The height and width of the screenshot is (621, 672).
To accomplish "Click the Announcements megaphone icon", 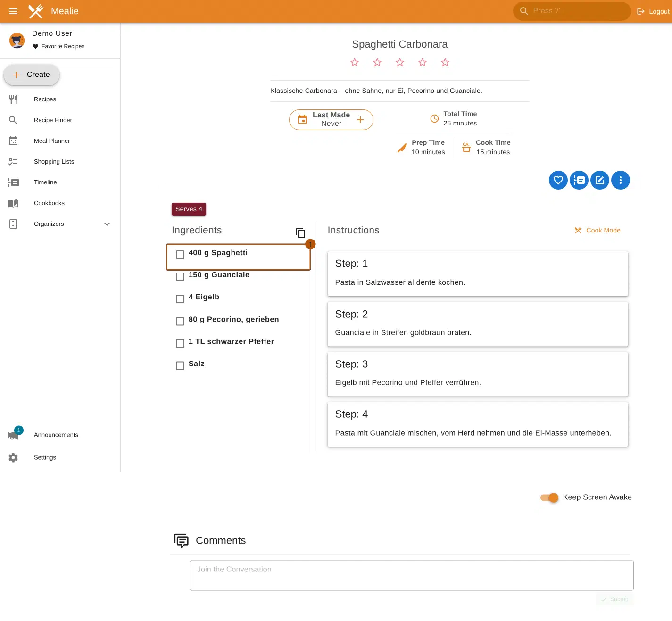I will point(13,435).
